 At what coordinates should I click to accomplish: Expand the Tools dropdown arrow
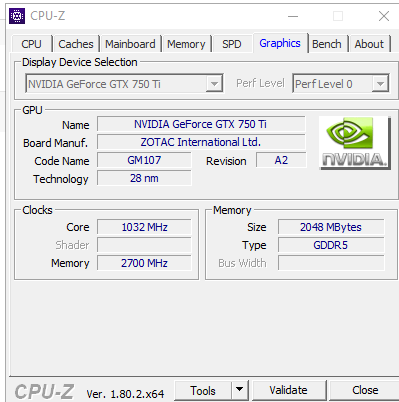239,390
